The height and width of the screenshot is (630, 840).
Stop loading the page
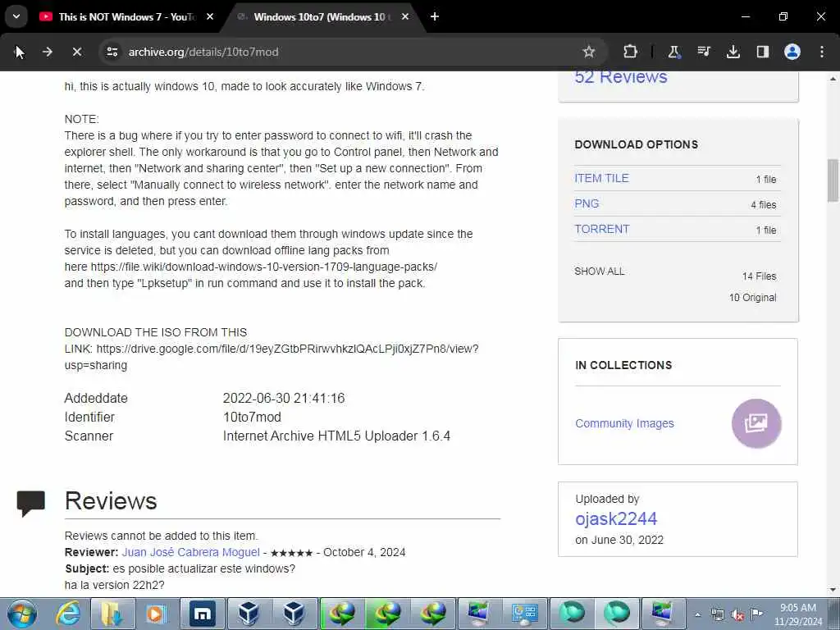pos(77,52)
